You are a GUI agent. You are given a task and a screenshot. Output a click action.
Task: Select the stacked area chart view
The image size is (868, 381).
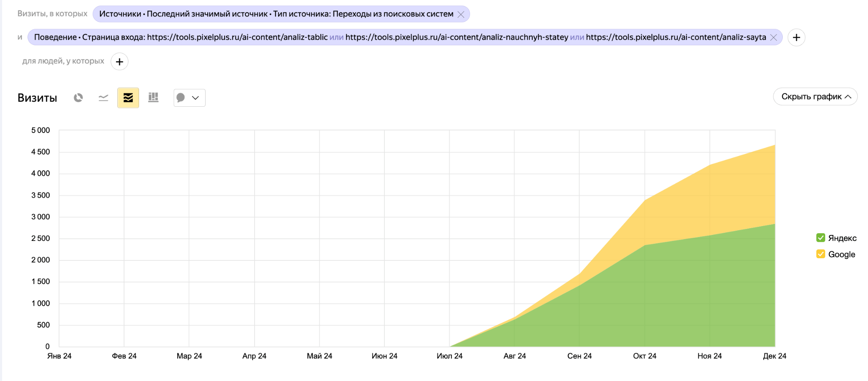(x=128, y=98)
